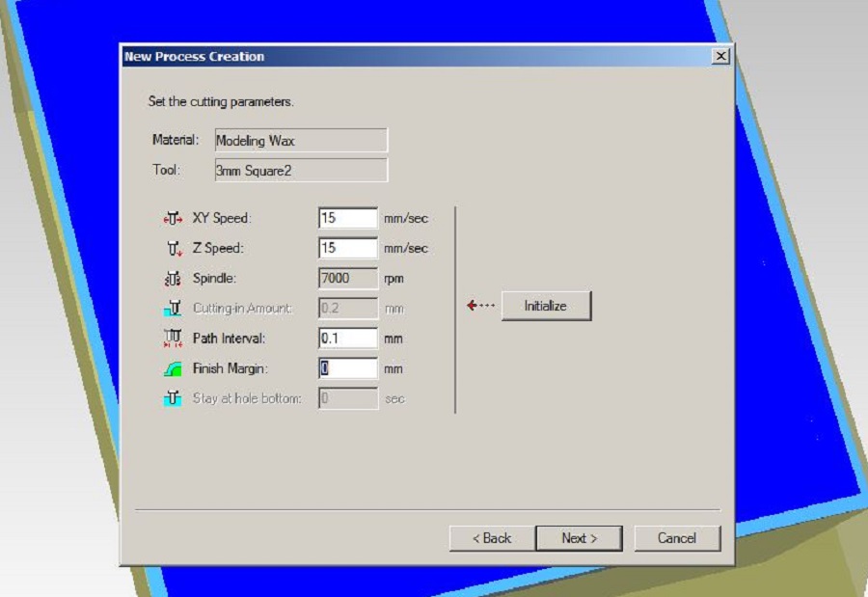Click the Cutting-in Amount value field
The height and width of the screenshot is (597, 868).
(348, 308)
